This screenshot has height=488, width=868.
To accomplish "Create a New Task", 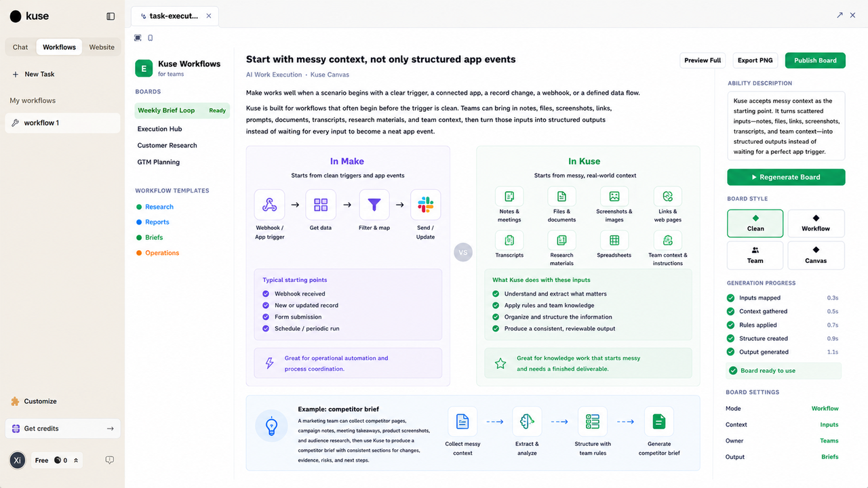I will 33,75.
